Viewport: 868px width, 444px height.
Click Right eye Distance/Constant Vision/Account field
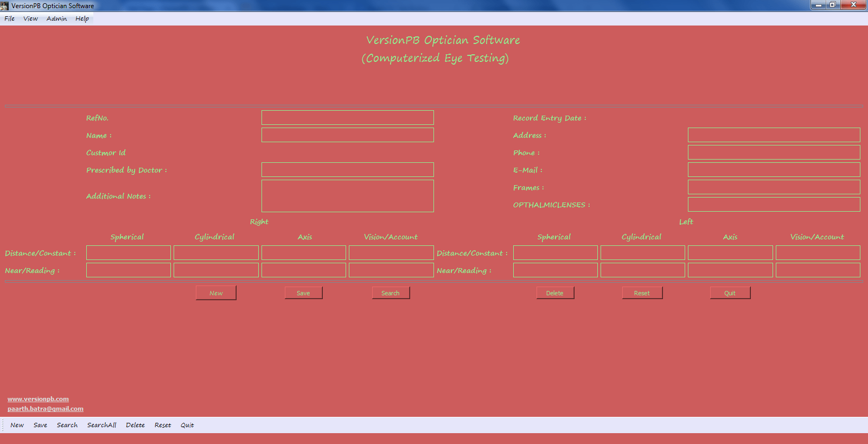point(391,253)
